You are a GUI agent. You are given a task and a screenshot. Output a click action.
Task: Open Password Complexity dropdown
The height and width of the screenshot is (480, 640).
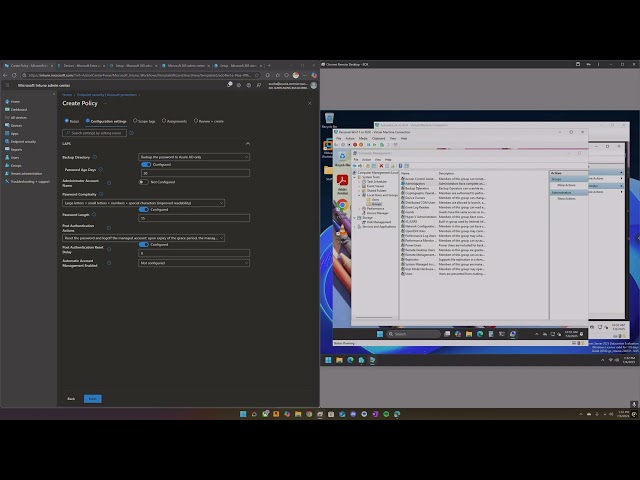point(143,203)
